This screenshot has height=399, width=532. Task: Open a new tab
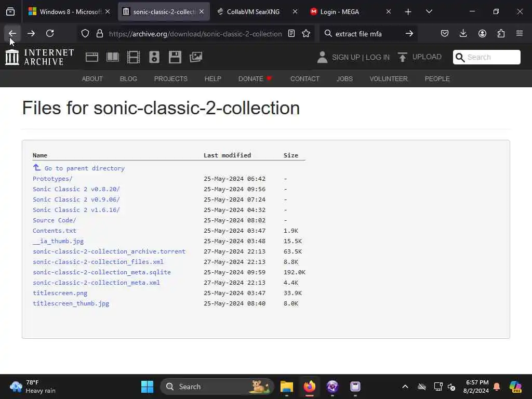click(408, 11)
